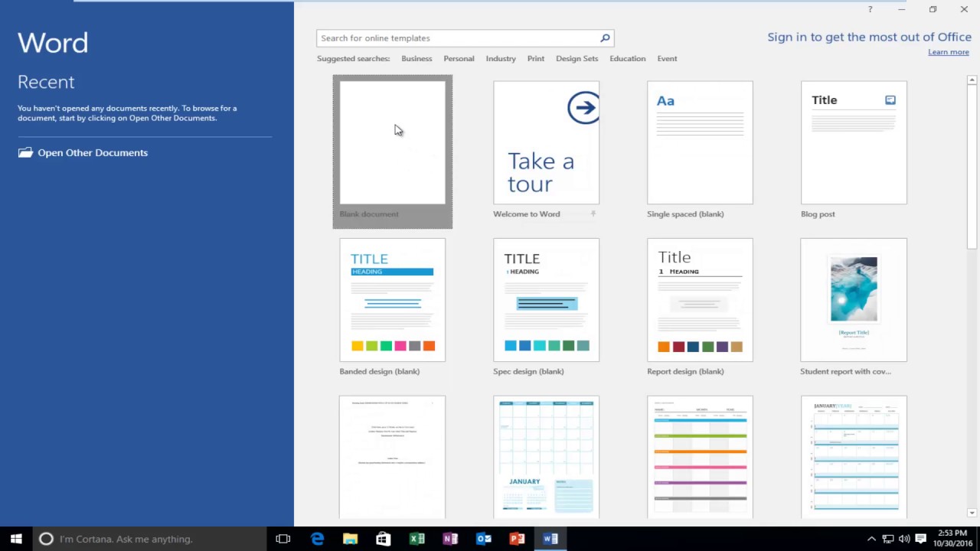Screen dimensions: 980x551
Task: Select the Education suggested search
Action: pyautogui.click(x=628, y=58)
